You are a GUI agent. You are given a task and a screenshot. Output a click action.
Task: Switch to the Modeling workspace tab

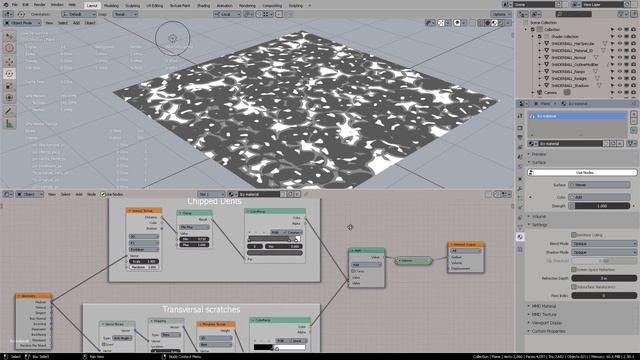(x=111, y=5)
